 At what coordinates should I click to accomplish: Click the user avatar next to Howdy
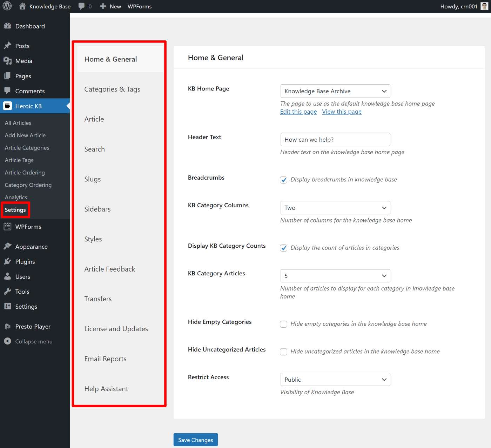(x=484, y=6)
